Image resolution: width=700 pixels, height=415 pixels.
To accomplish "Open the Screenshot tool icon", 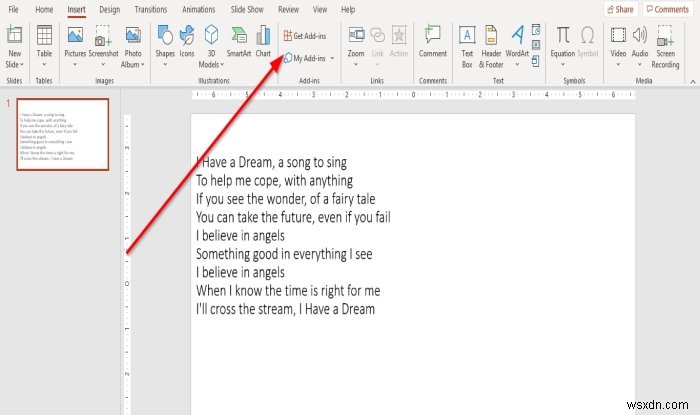I will pos(103,36).
